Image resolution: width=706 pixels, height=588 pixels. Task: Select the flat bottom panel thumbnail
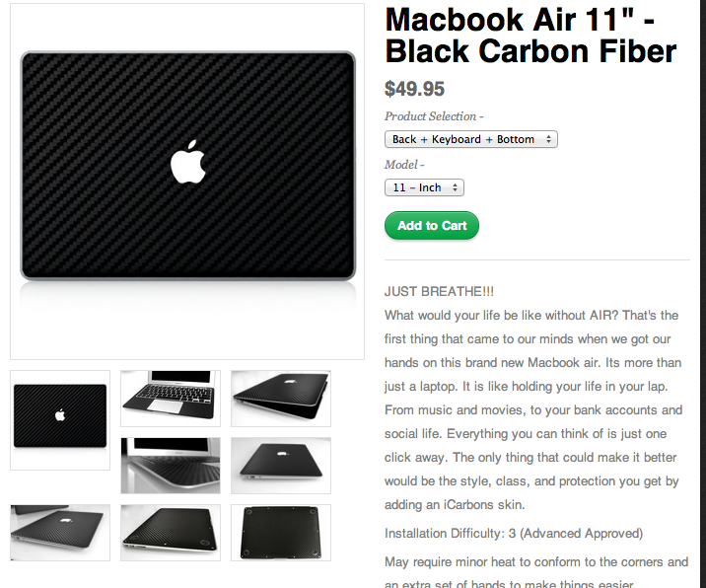coord(281,533)
